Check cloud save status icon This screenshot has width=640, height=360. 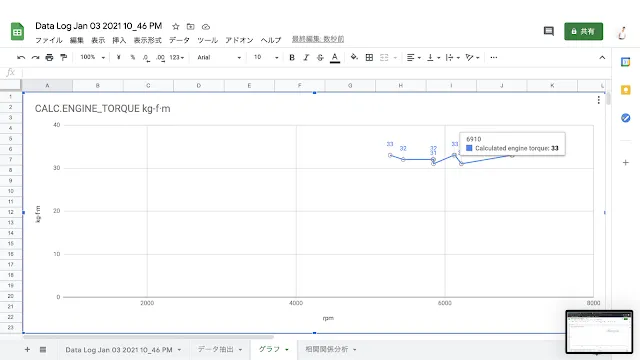coord(206,27)
